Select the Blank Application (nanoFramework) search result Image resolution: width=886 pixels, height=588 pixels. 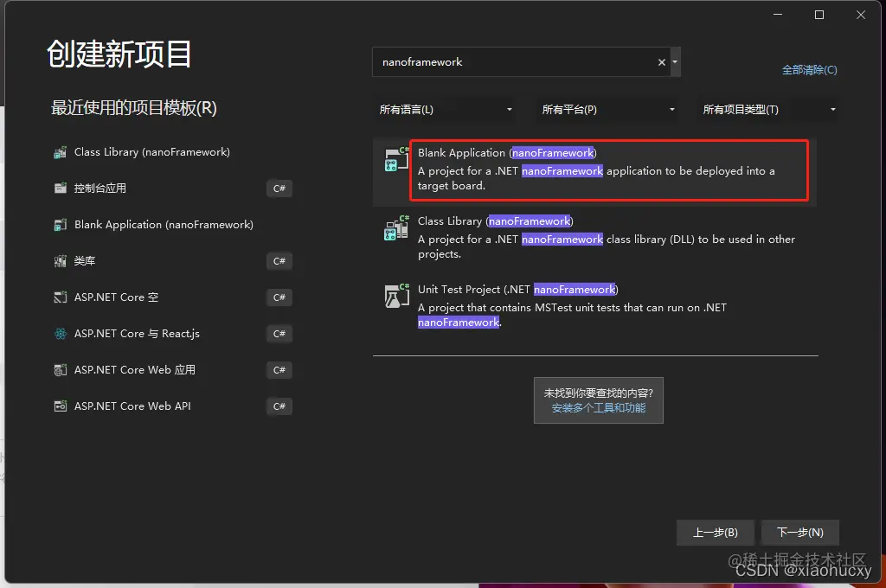pos(595,170)
